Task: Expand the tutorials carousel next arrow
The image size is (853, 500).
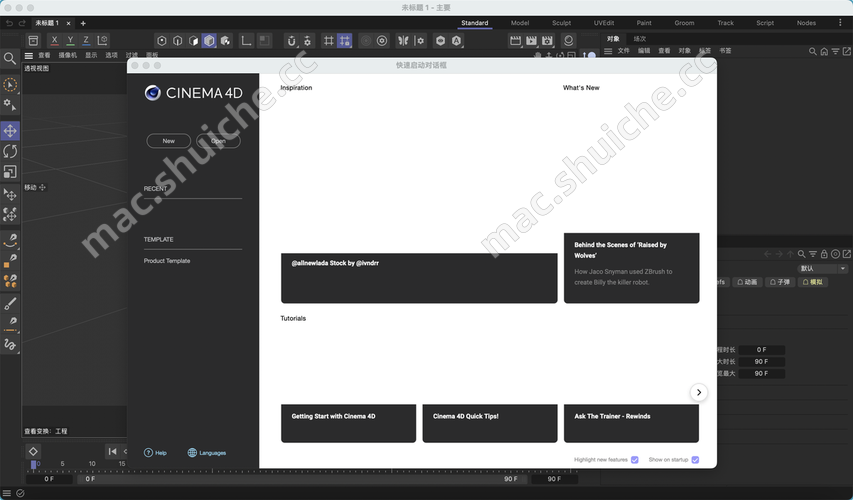Action: click(x=698, y=393)
